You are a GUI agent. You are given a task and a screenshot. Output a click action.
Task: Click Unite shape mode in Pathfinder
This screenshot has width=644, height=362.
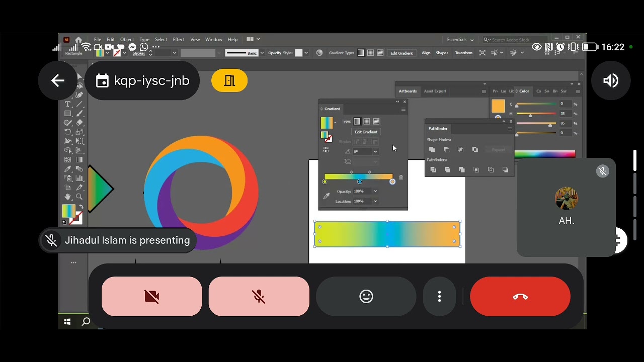coord(432,150)
